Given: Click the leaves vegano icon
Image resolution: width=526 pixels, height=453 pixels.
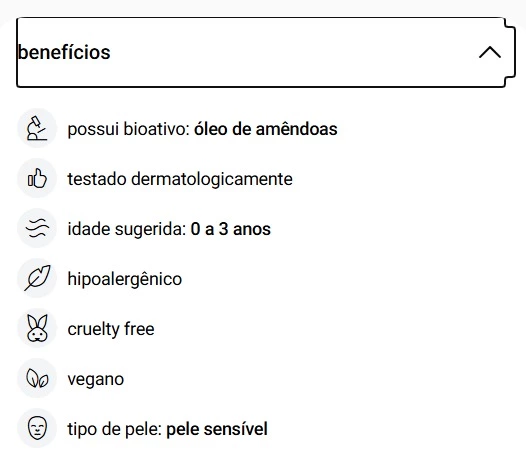Looking at the screenshot, I should pos(37,378).
